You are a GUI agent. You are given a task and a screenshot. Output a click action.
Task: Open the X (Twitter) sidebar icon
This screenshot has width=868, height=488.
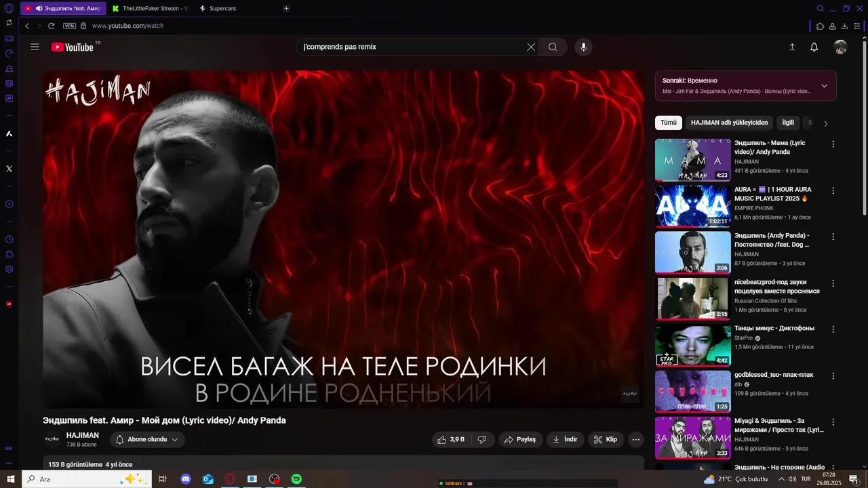click(9, 169)
